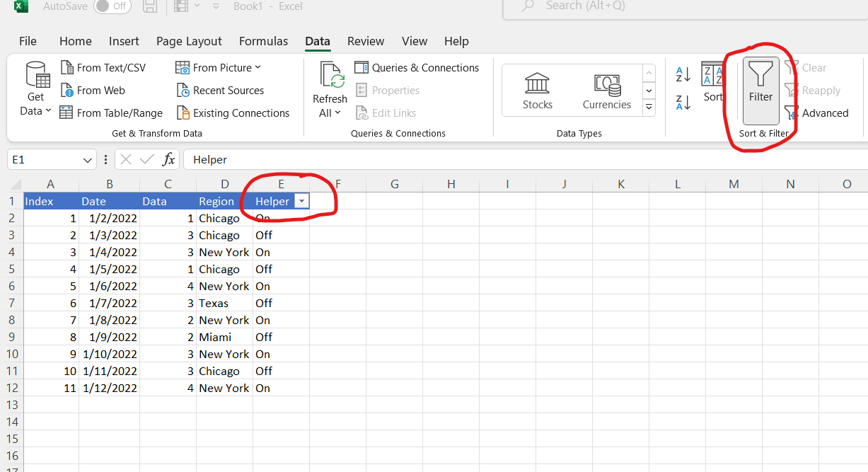Click From Table/Range to create query
The image size is (868, 472).
tap(111, 113)
